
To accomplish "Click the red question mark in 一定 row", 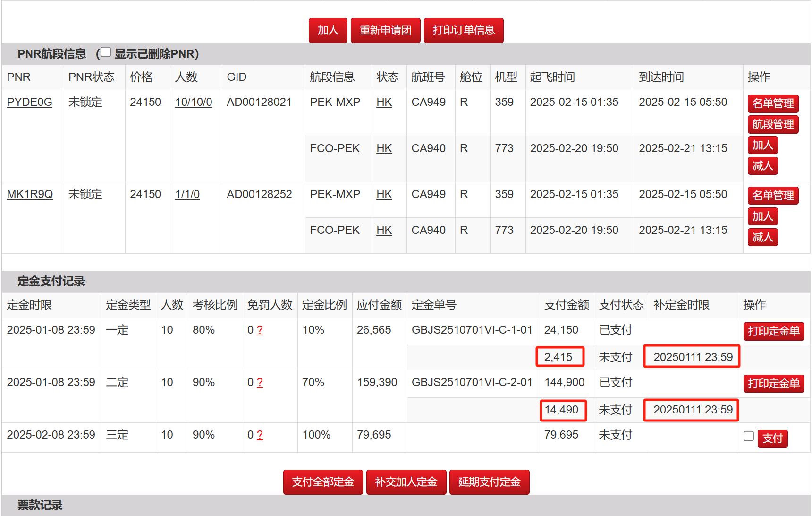I will [x=260, y=330].
